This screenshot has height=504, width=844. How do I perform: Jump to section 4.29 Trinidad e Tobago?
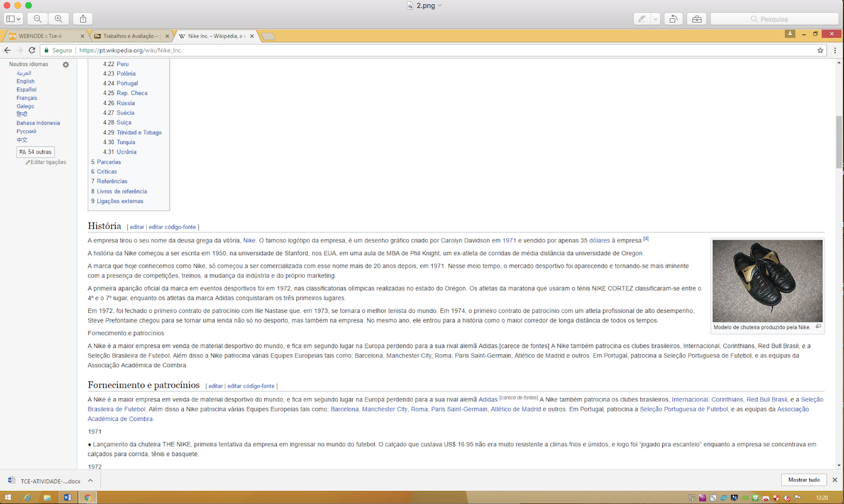pyautogui.click(x=139, y=133)
